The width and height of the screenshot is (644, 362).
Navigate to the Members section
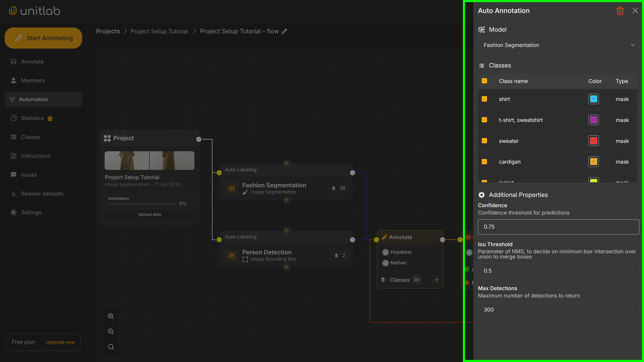point(33,80)
